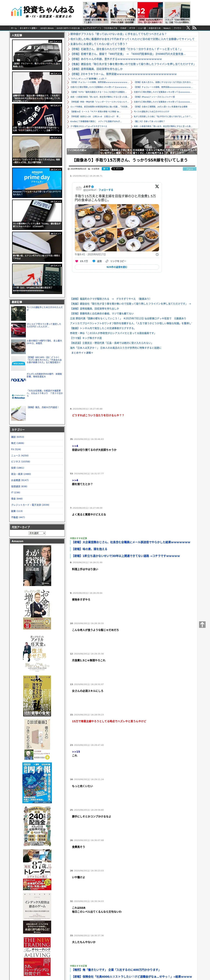
Task: Click the コメント jump button
Action: 189,169
